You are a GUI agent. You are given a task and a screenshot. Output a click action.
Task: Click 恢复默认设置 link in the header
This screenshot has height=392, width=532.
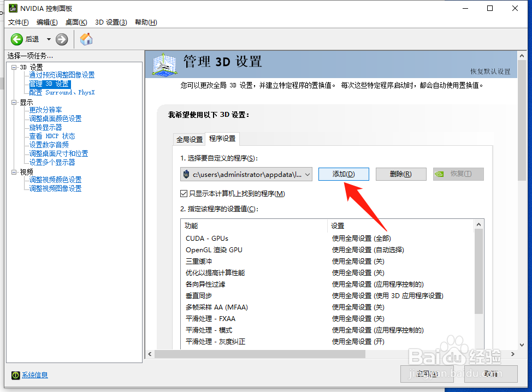[x=490, y=72]
